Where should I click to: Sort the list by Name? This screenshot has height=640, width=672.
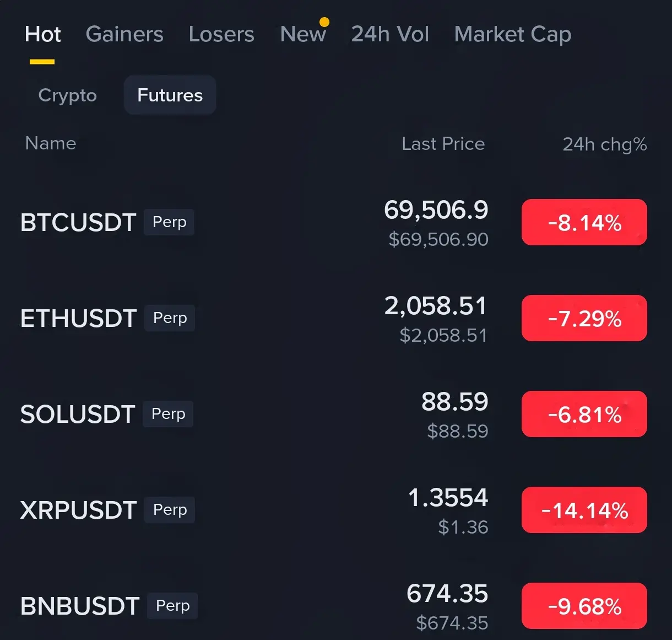pos(51,143)
